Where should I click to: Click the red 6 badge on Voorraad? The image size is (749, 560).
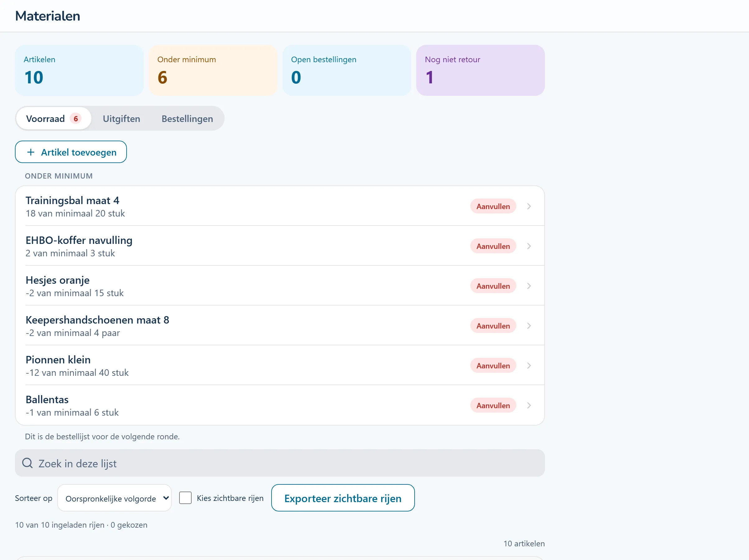click(76, 119)
